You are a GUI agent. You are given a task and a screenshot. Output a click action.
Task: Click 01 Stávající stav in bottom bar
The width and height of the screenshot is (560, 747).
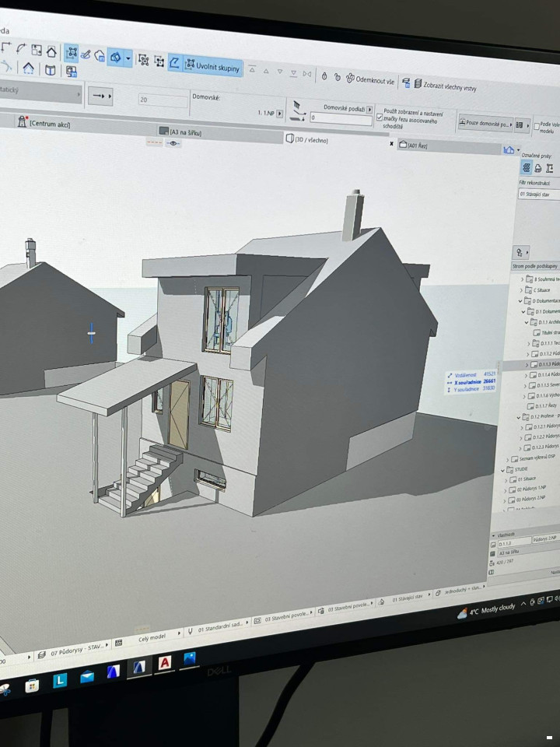click(406, 598)
